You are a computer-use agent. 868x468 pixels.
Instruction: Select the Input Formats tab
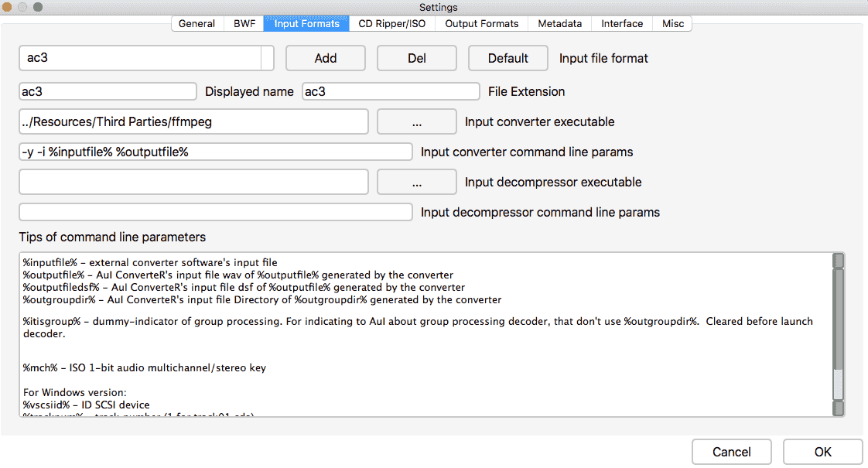coord(306,24)
